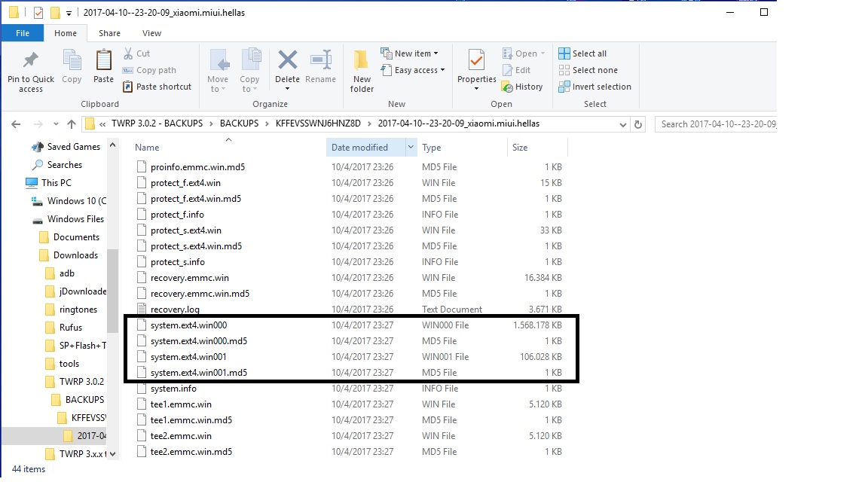Click the Paste clipboard icon
Image resolution: width=868 pixels, height=488 pixels.
[x=103, y=62]
